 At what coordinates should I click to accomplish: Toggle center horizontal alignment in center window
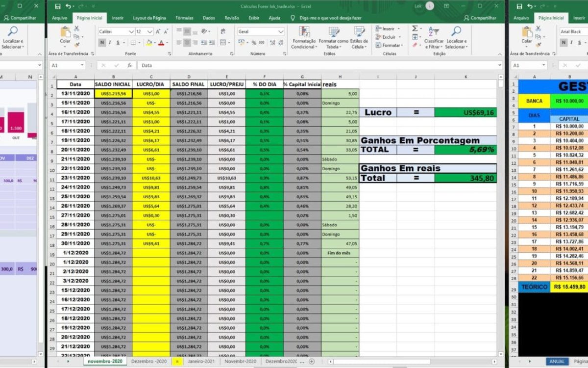[x=187, y=43]
